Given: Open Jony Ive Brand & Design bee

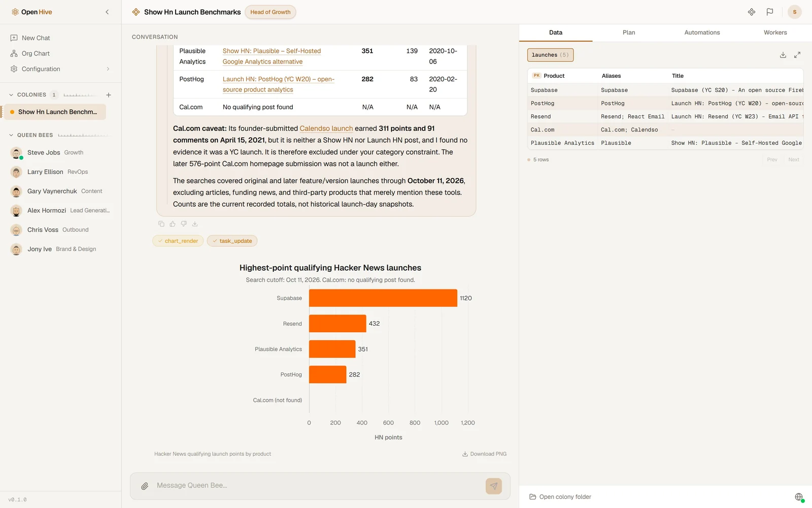Looking at the screenshot, I should click(x=60, y=249).
